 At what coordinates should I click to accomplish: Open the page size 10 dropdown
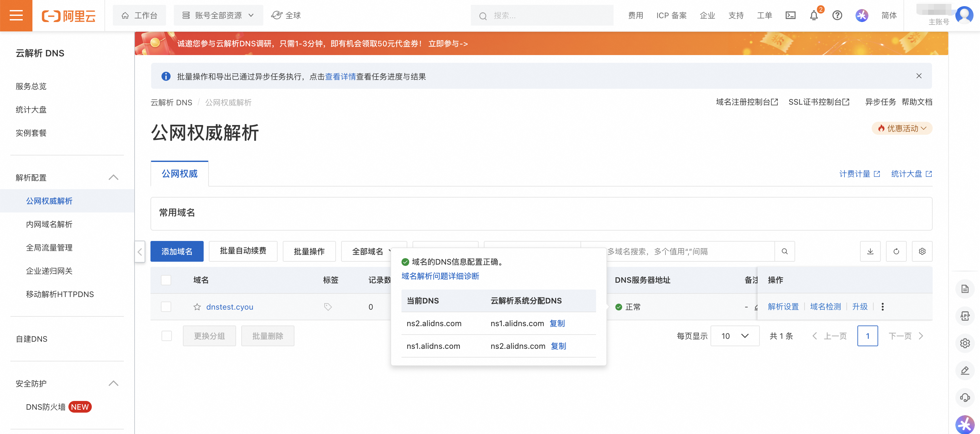pos(735,336)
